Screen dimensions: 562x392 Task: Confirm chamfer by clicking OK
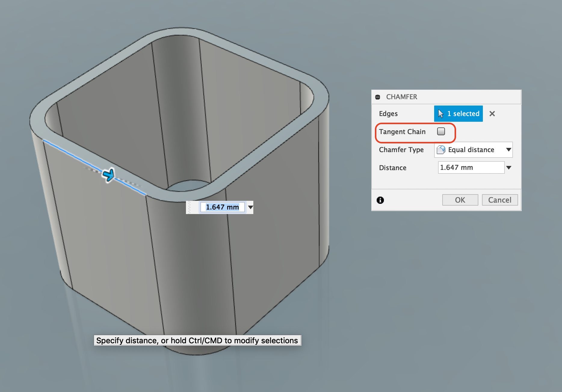pyautogui.click(x=460, y=200)
